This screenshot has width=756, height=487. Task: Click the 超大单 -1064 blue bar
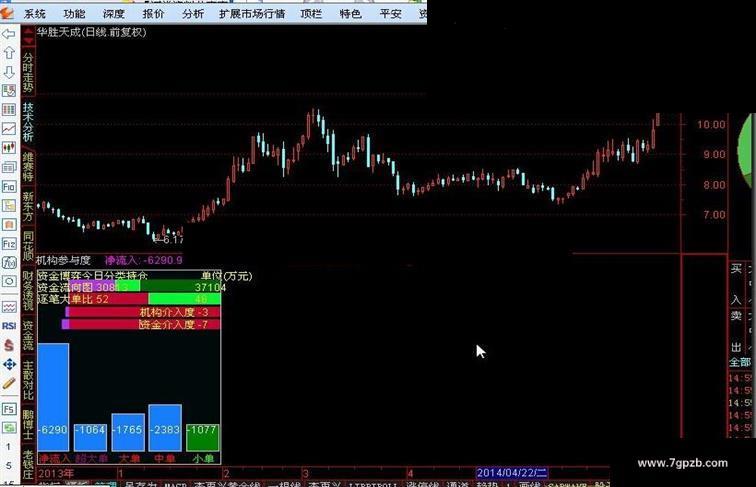90,438
